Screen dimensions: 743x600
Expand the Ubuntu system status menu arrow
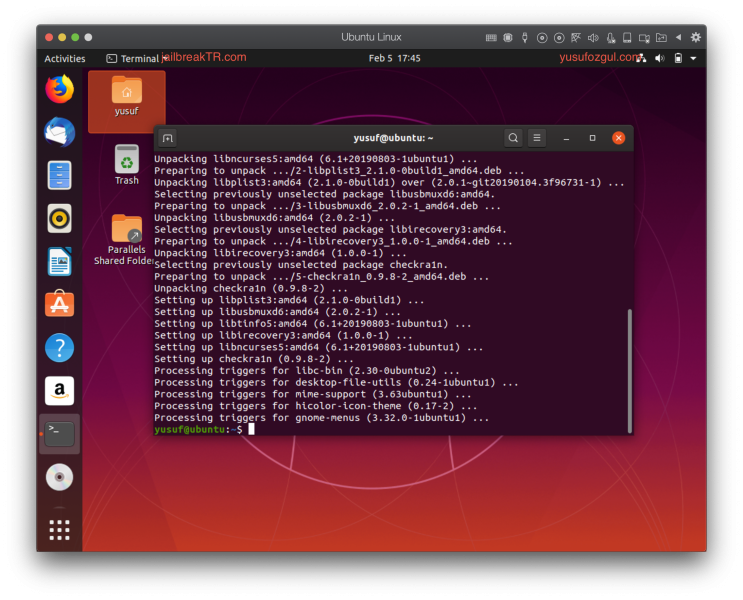coord(693,59)
